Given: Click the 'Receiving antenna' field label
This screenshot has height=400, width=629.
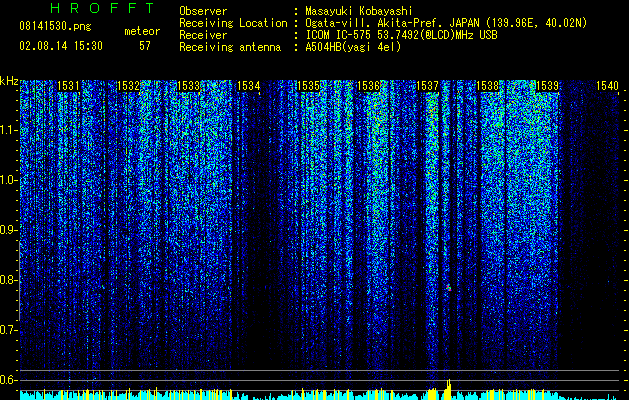Looking at the screenshot, I should [x=230, y=47].
